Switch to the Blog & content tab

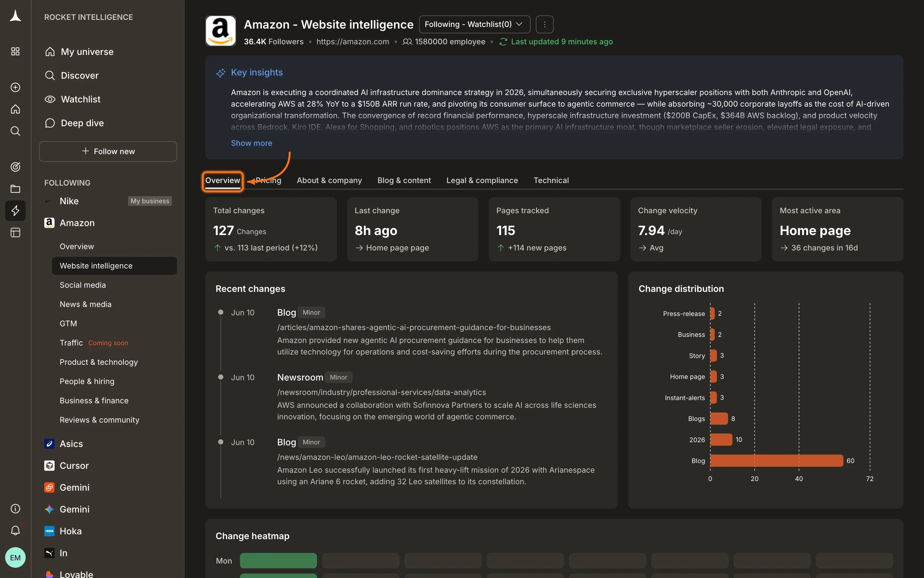404,180
